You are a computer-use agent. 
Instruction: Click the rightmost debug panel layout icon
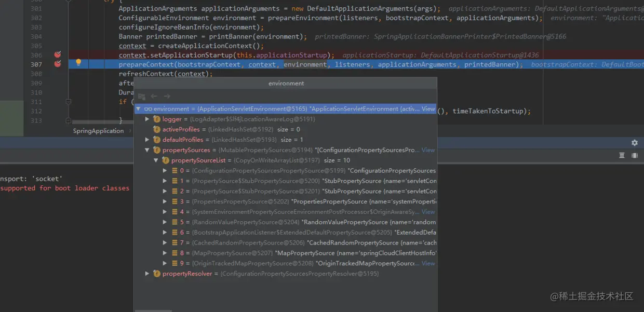(635, 155)
